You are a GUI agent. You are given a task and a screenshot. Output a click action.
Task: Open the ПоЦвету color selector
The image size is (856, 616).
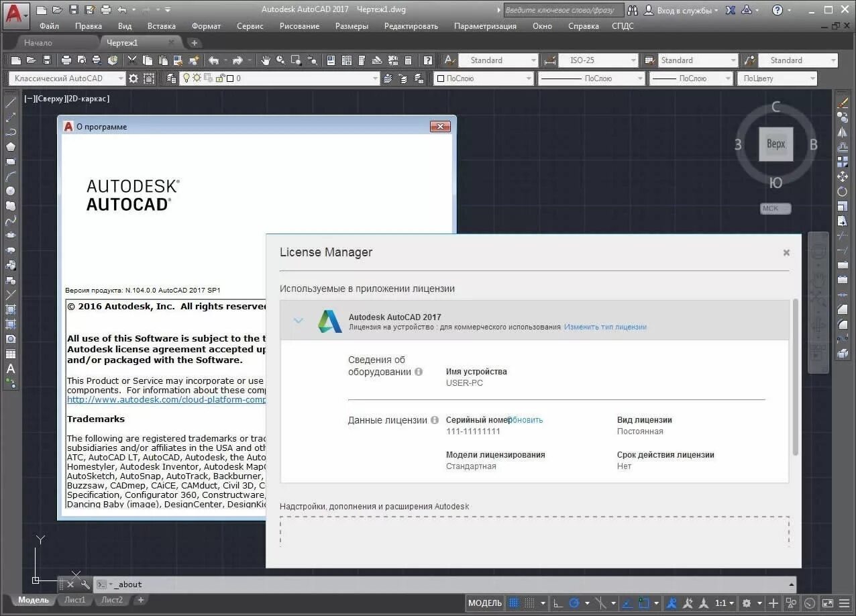coord(776,78)
